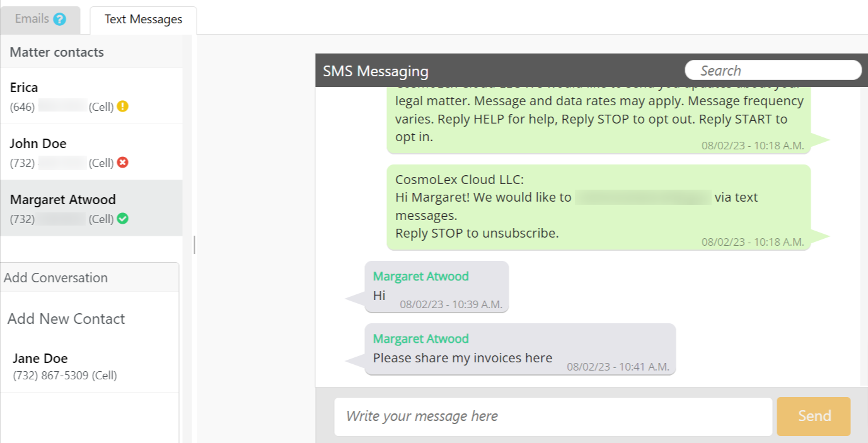The image size is (868, 443).
Task: Focus the 'Write your message here' box
Action: point(553,416)
